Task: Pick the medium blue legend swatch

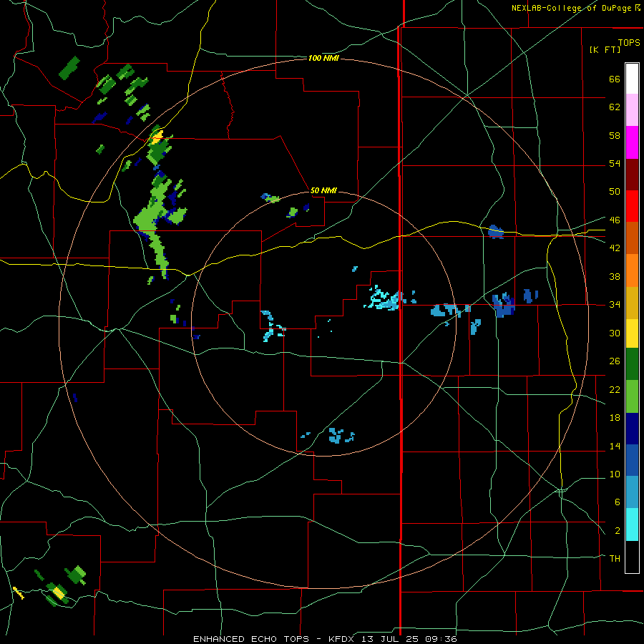Action: (632, 460)
